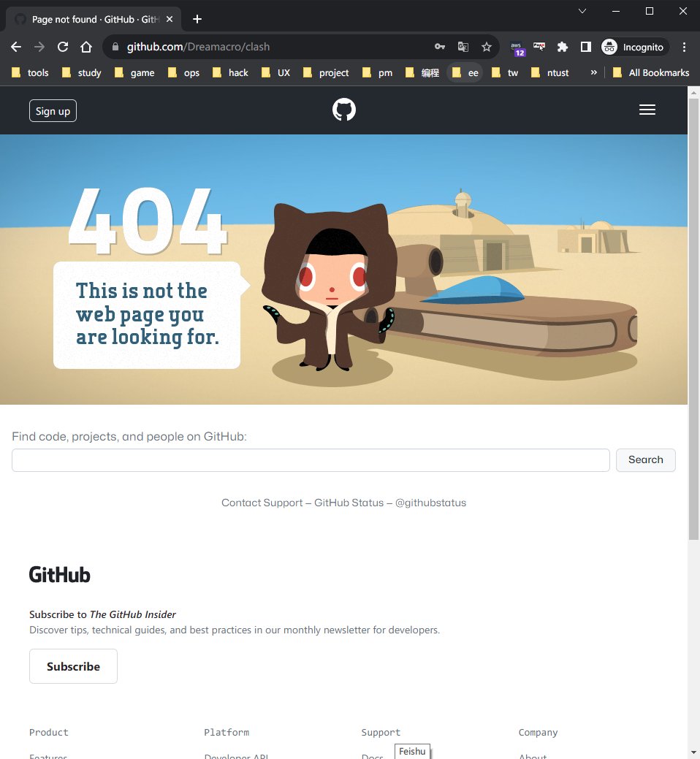Click the browser back arrow

(x=16, y=47)
